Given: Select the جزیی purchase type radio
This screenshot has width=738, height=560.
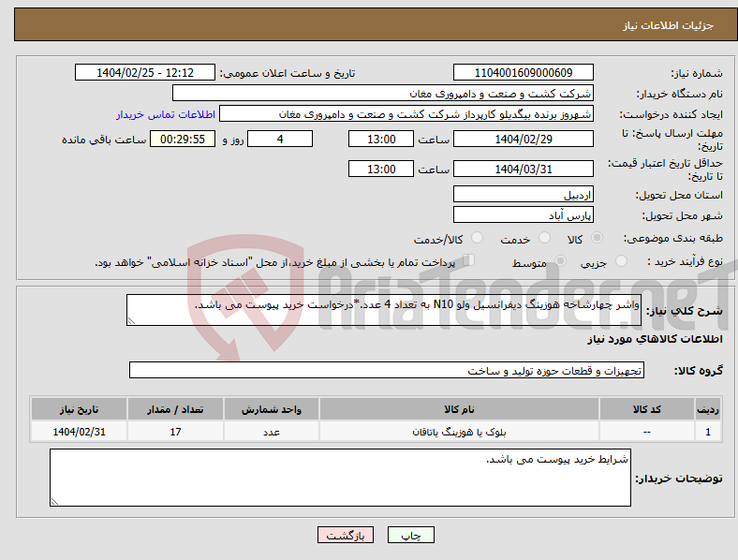Looking at the screenshot, I should tap(621, 260).
